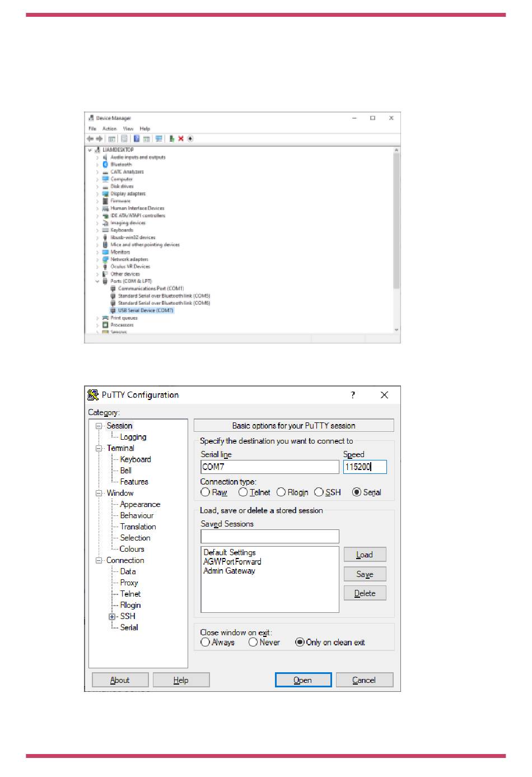Click Device Manager vertical scrollbar thumb

click(396, 221)
